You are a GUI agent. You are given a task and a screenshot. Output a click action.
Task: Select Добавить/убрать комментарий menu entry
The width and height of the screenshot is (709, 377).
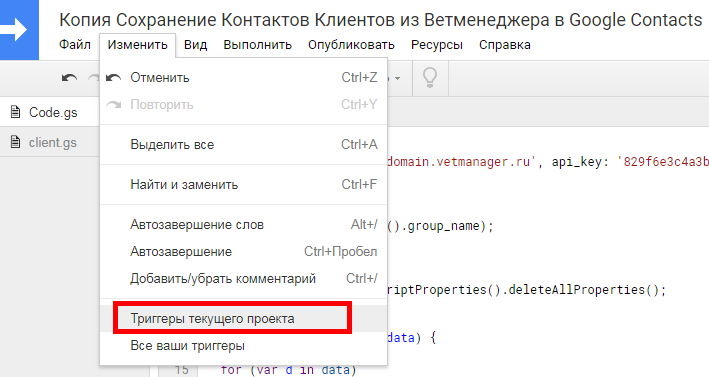tap(243, 278)
